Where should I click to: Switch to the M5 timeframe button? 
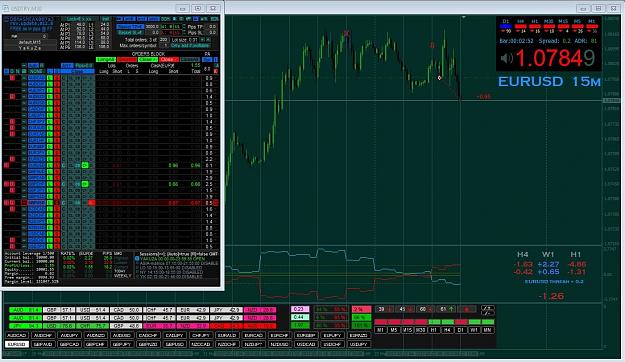[394, 330]
